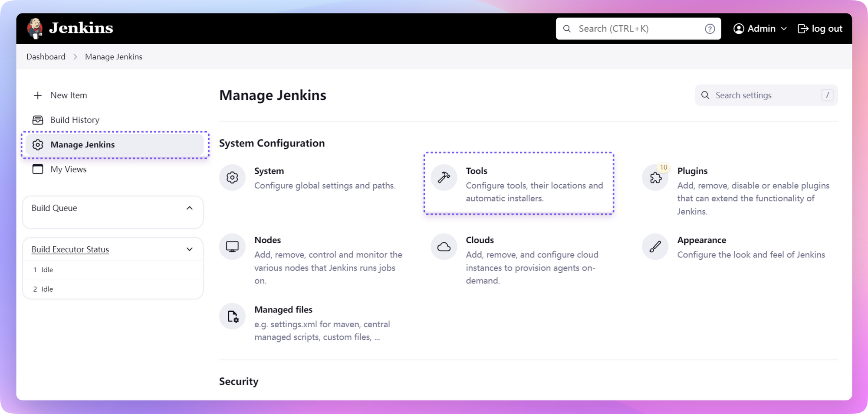
Task: Open the Appearance title
Action: click(x=701, y=240)
